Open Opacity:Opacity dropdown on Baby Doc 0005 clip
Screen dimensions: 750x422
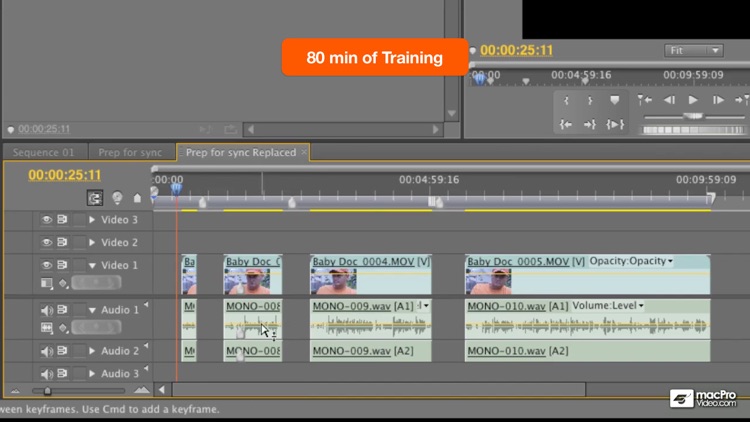pos(631,261)
